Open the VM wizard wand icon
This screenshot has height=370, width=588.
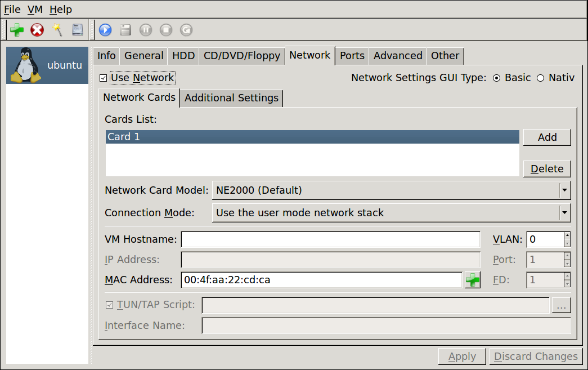point(57,30)
